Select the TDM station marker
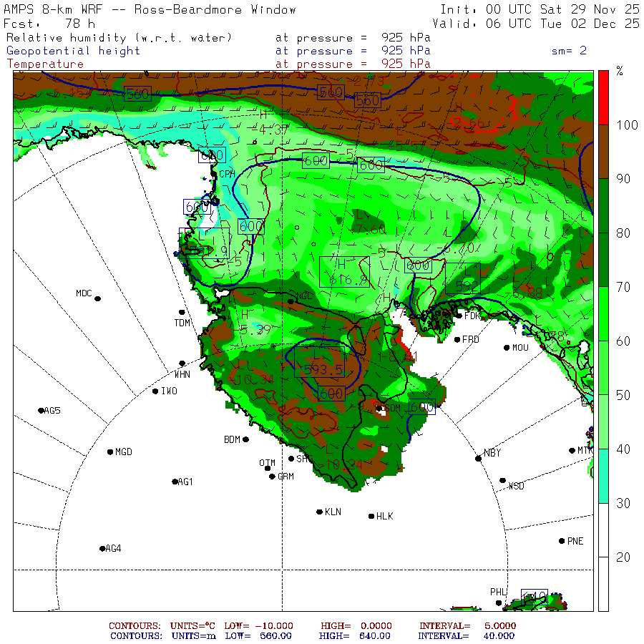 pyautogui.click(x=182, y=312)
